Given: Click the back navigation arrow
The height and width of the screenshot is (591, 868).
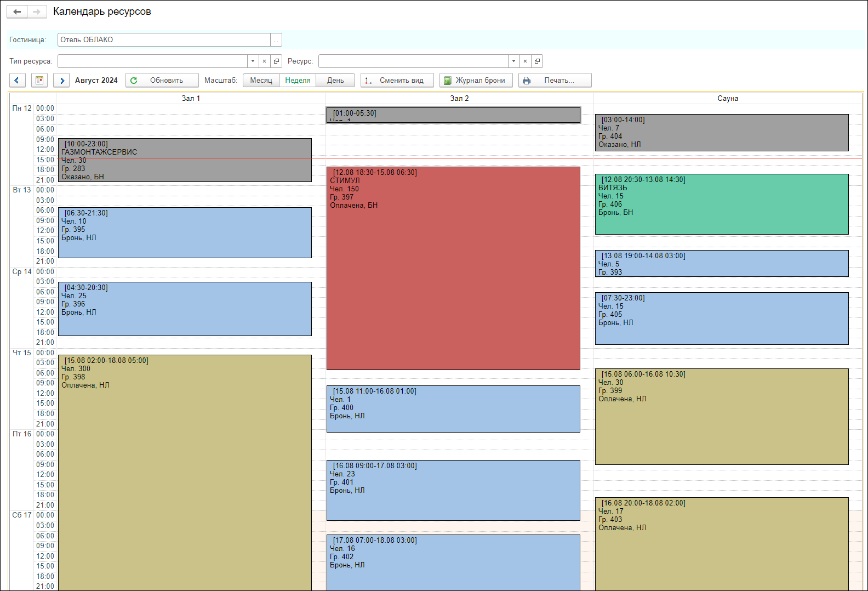Looking at the screenshot, I should [17, 12].
